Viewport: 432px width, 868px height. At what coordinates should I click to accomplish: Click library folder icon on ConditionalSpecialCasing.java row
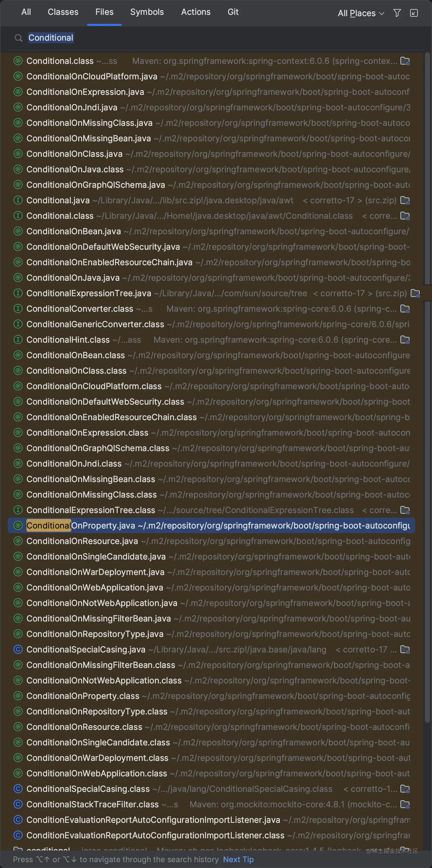tap(405, 650)
